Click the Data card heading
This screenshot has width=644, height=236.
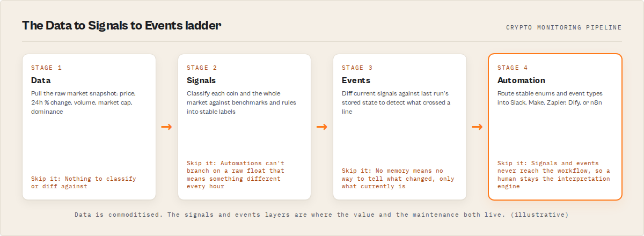click(x=41, y=80)
